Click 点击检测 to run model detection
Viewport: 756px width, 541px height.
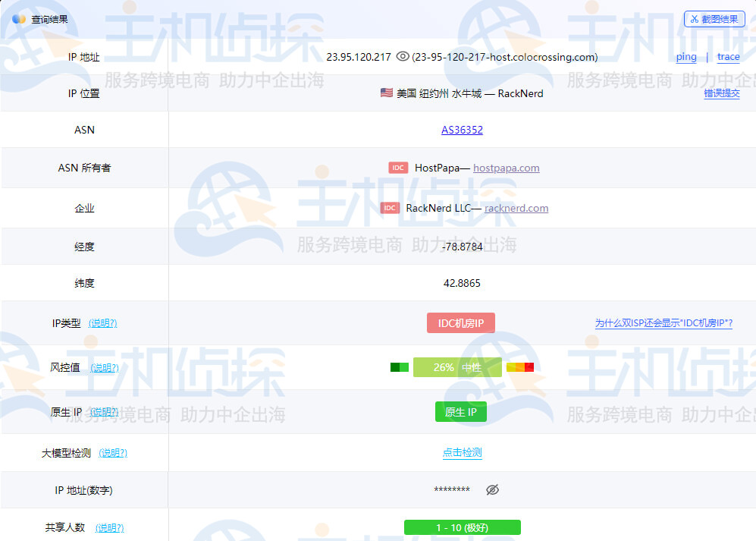pyautogui.click(x=462, y=452)
